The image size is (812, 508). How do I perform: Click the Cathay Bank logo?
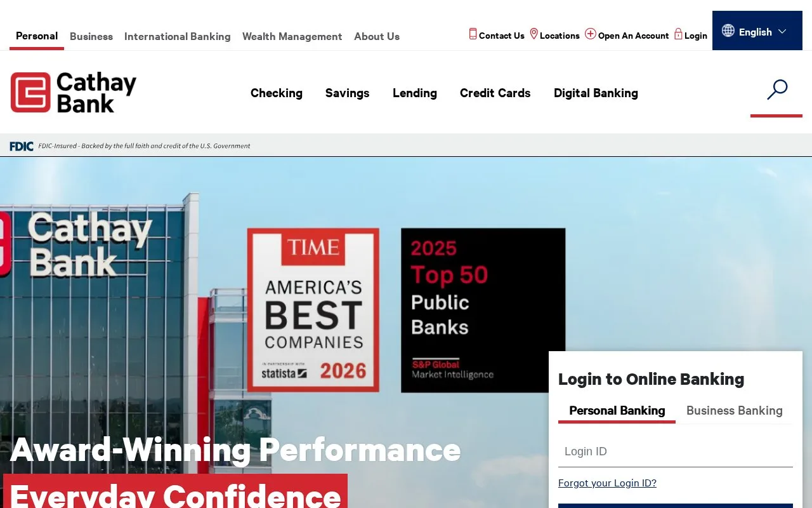74,93
